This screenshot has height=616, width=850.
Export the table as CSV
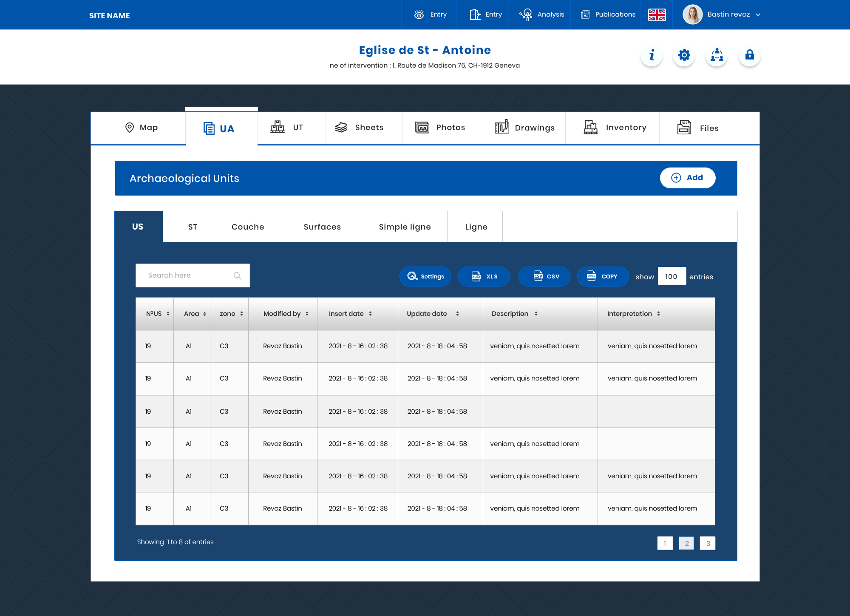544,277
